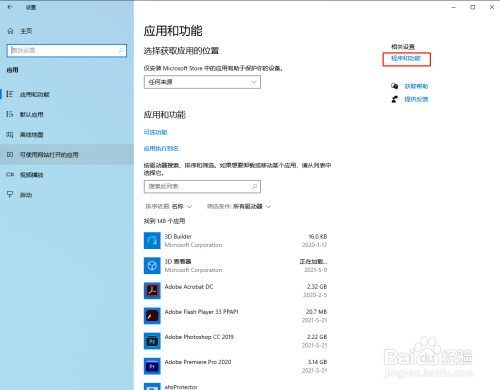The image size is (500, 390).
Task: Click magnifier icon in 搜索此列表 box
Action: pyautogui.click(x=255, y=187)
